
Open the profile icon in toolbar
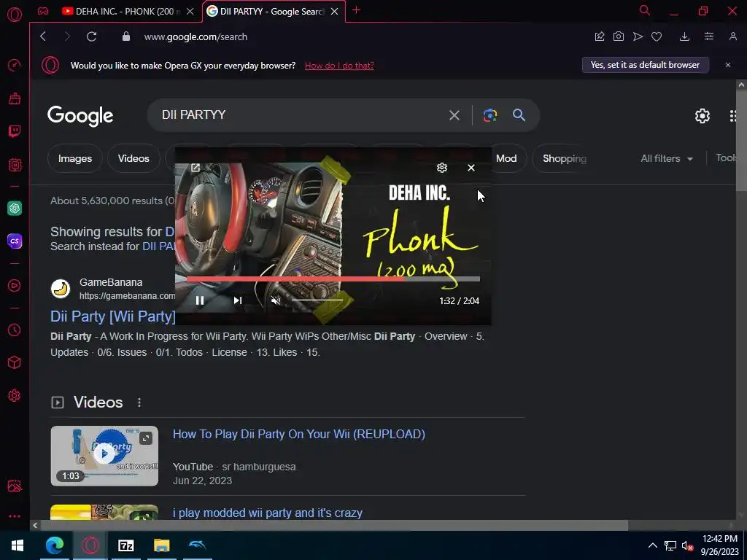733,36
